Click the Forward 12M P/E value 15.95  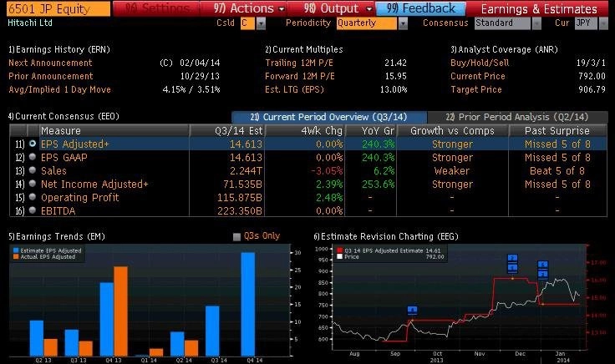pyautogui.click(x=396, y=76)
